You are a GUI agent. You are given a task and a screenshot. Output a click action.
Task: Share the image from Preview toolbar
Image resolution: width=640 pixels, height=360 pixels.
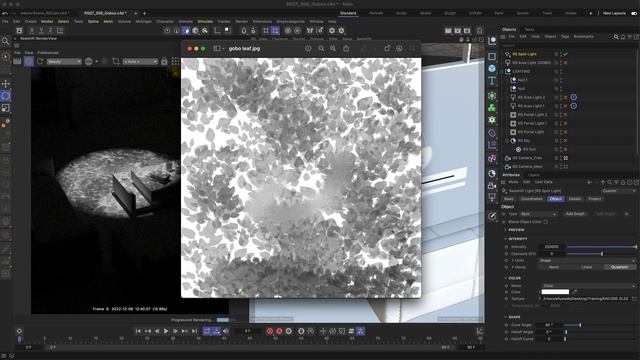[346, 49]
